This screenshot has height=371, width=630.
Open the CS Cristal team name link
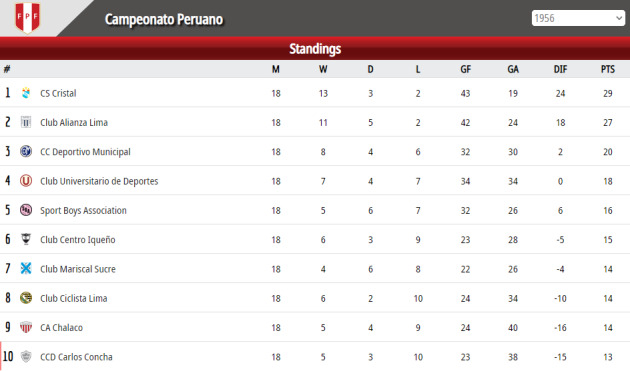tap(58, 93)
